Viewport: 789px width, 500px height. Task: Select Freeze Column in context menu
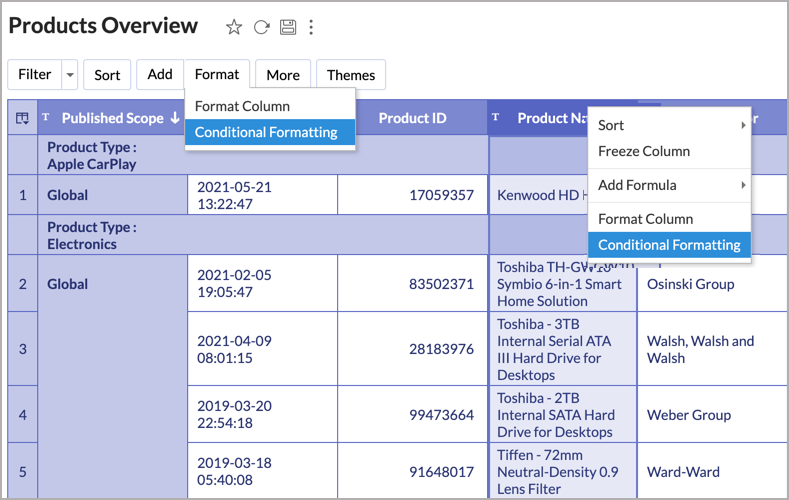644,151
